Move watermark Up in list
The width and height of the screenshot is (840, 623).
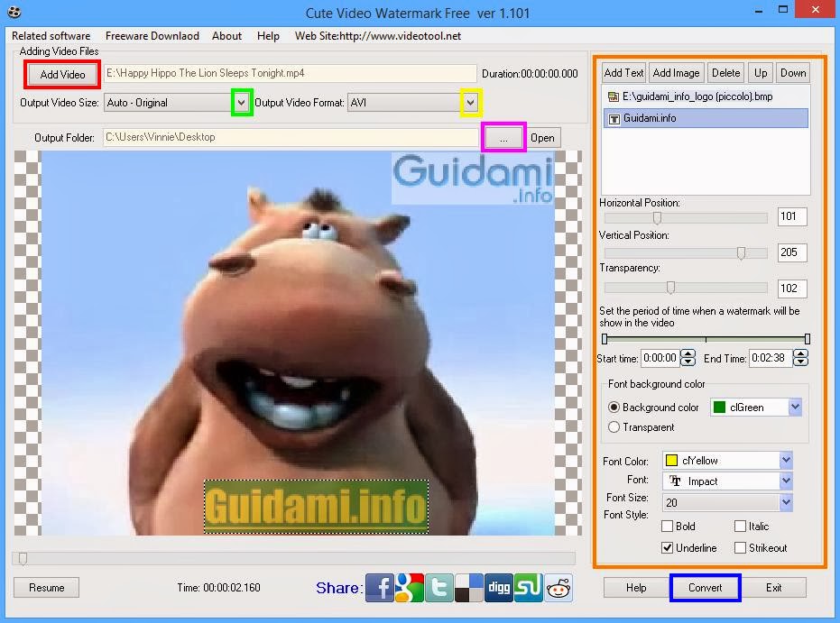click(761, 73)
